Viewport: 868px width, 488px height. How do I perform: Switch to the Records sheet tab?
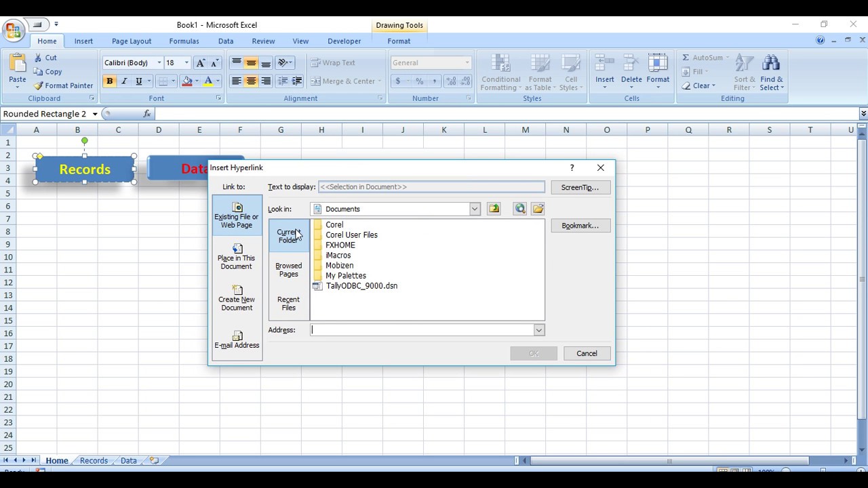click(94, 461)
